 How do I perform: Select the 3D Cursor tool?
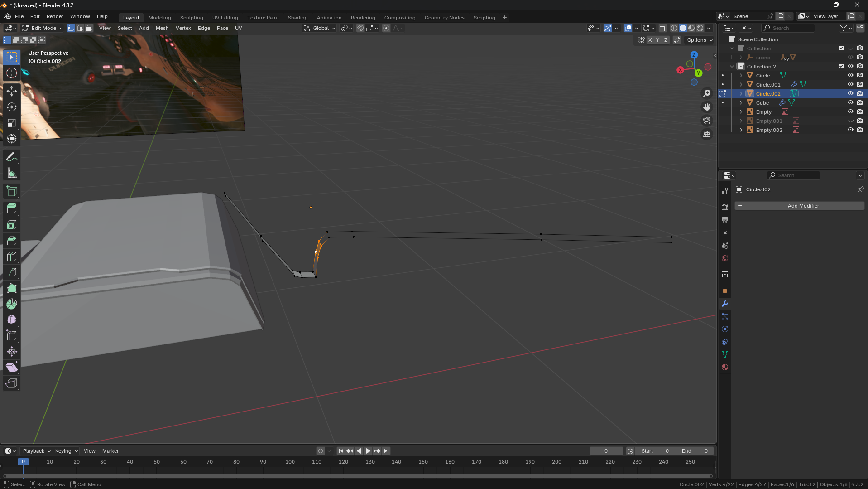click(12, 73)
